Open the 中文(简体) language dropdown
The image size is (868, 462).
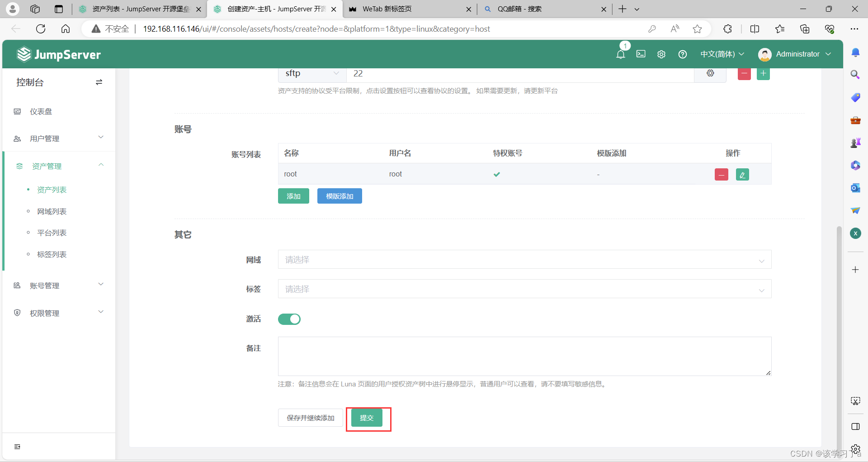pos(722,54)
